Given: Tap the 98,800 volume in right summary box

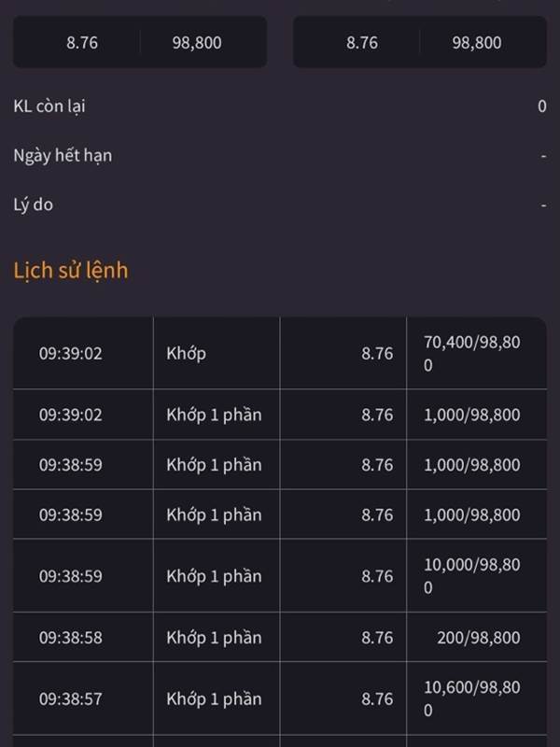Looking at the screenshot, I should (477, 43).
